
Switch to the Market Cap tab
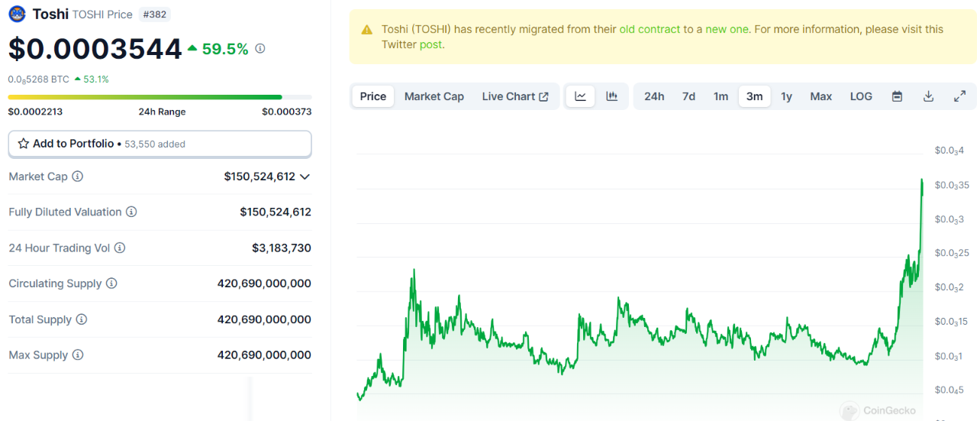click(434, 96)
